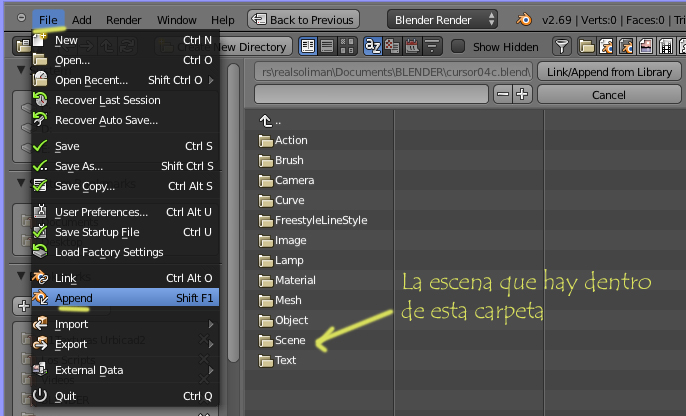686x416 pixels.
Task: Toggle the movie files filter icon
Action: click(x=665, y=46)
